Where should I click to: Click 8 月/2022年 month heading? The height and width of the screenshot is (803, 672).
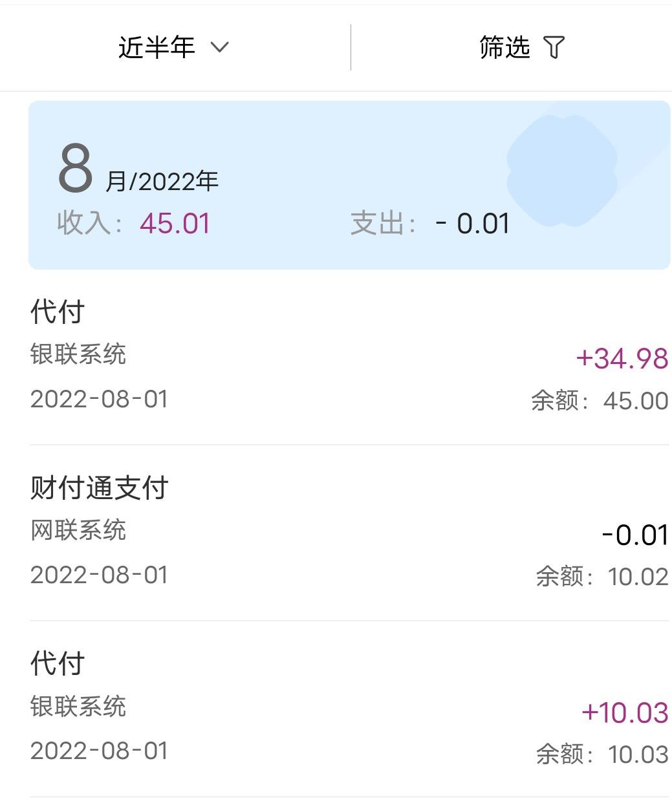coord(138,169)
